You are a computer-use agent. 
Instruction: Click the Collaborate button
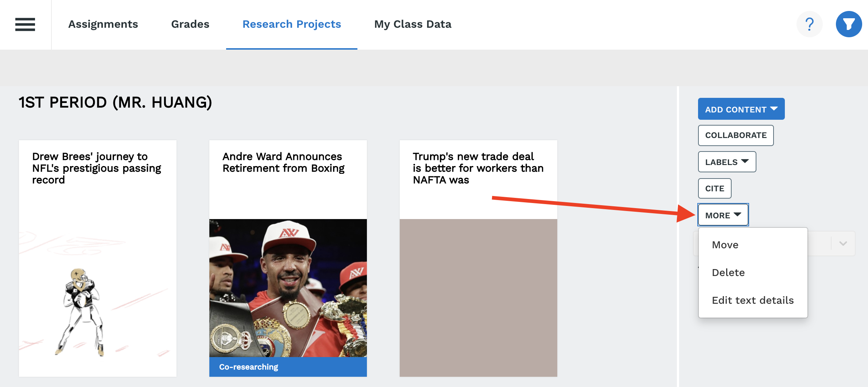tap(735, 135)
